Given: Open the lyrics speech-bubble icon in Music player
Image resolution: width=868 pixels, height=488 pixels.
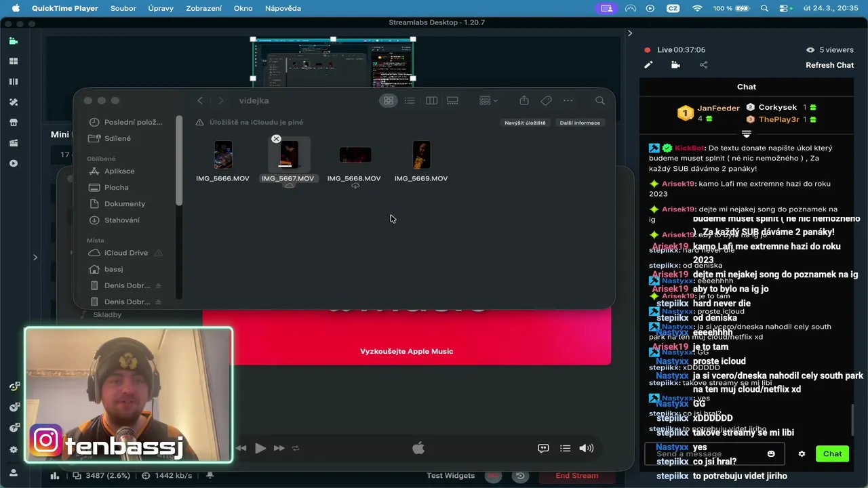Looking at the screenshot, I should click(543, 448).
